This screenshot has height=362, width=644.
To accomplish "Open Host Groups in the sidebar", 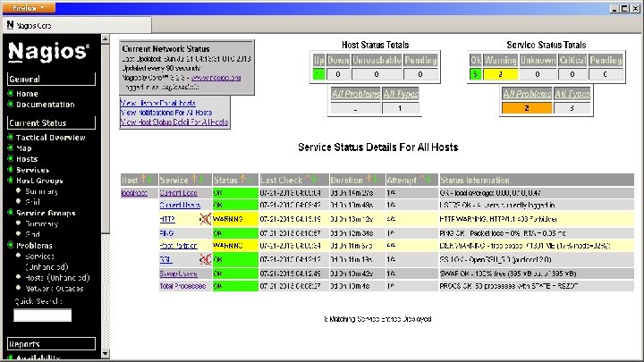I will click(39, 181).
